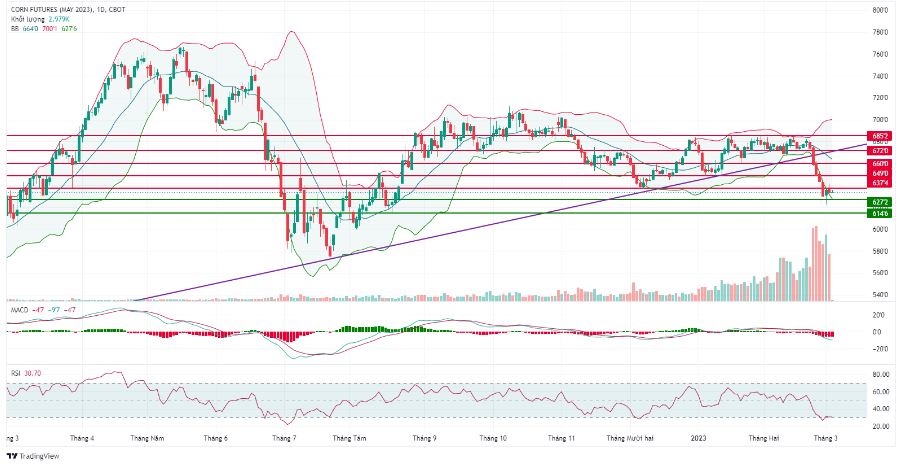The width and height of the screenshot is (905, 468).
Task: Click the TradingView logo at bottom left
Action: tap(32, 456)
